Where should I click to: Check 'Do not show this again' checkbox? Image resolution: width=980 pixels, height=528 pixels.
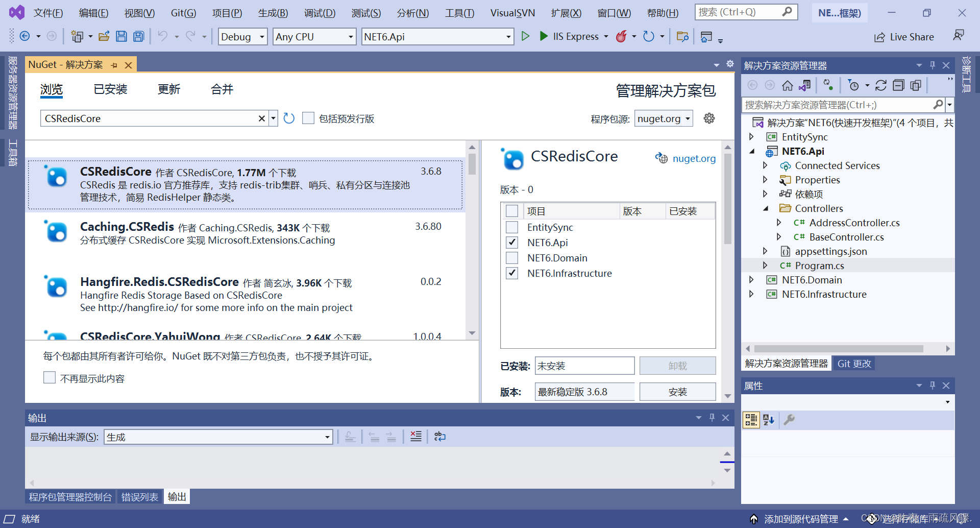pos(50,378)
